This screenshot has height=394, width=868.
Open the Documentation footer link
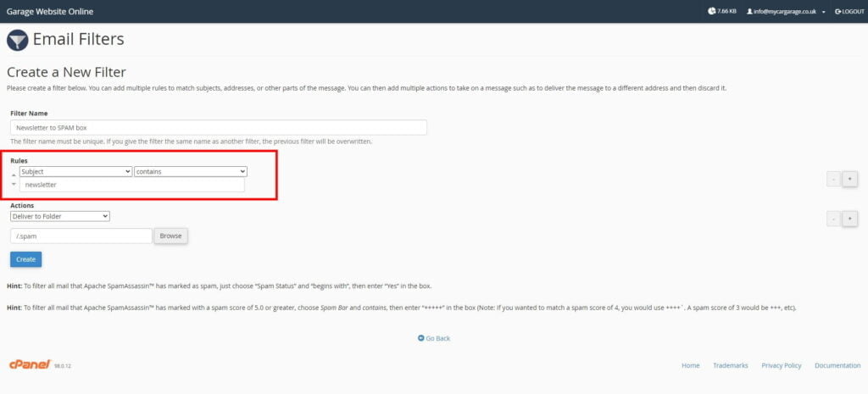pos(837,366)
